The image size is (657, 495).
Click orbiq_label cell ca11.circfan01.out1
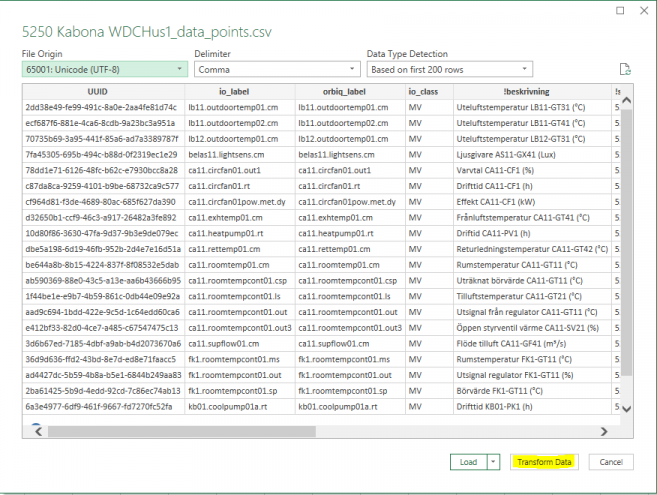350,170
